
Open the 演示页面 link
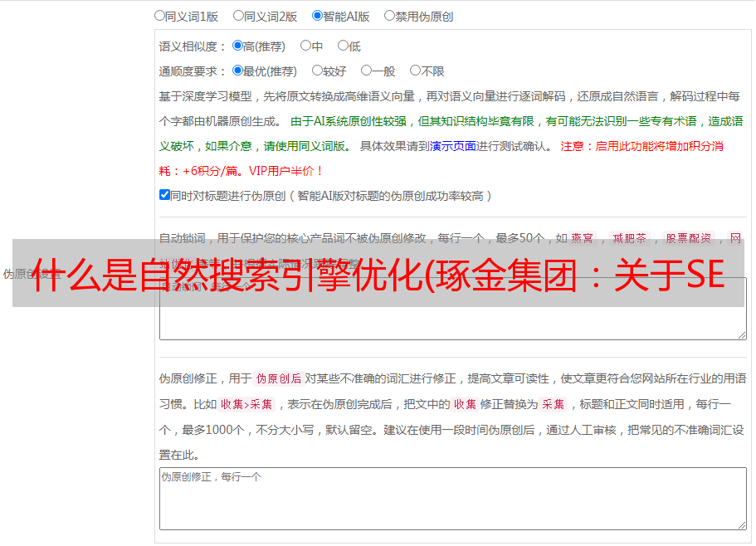[x=452, y=146]
